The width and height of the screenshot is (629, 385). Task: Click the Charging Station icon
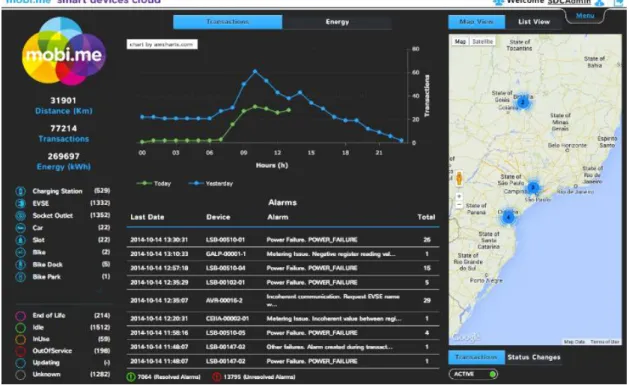click(x=20, y=191)
